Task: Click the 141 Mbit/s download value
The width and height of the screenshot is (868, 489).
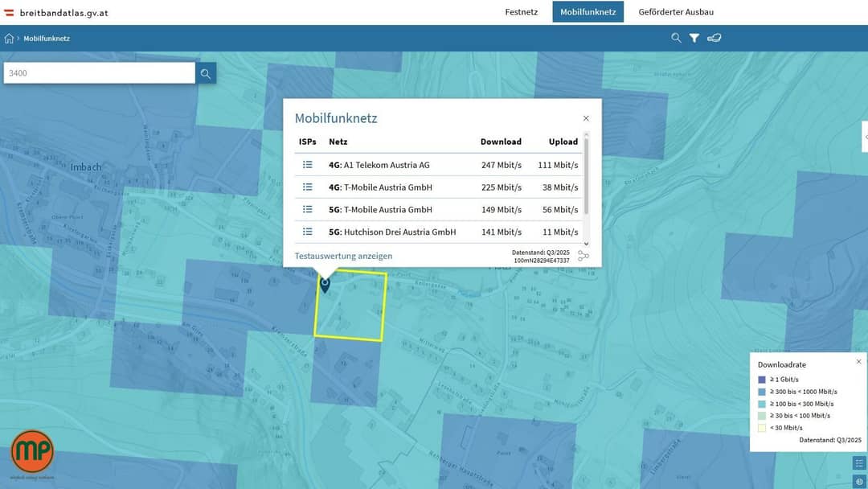Action: [x=502, y=232]
